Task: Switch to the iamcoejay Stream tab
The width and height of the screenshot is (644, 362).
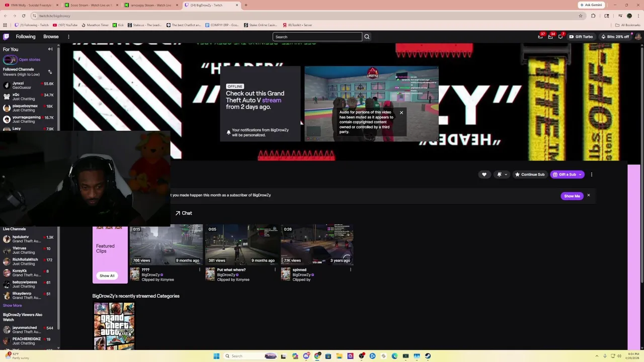Action: (150, 5)
